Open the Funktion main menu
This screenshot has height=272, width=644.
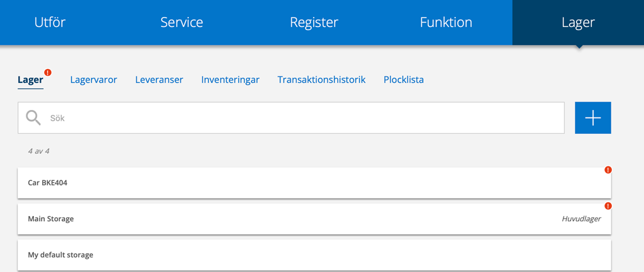[x=446, y=23]
